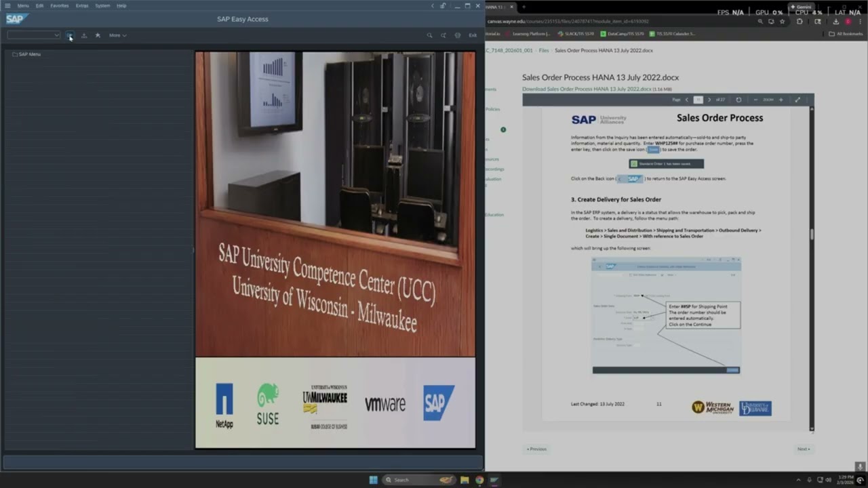This screenshot has height=488, width=868.
Task: Click the page number field in viewer
Action: click(x=698, y=100)
